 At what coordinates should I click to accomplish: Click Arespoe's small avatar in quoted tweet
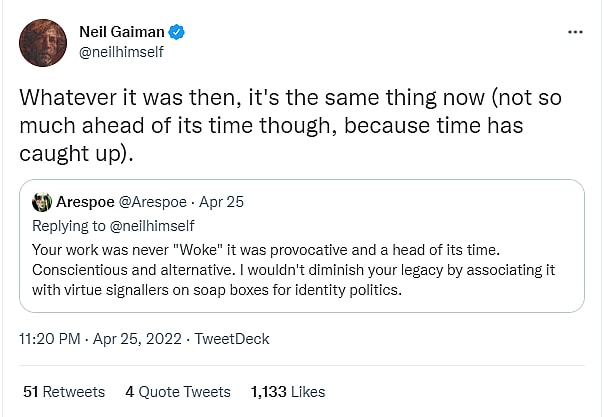coord(42,202)
